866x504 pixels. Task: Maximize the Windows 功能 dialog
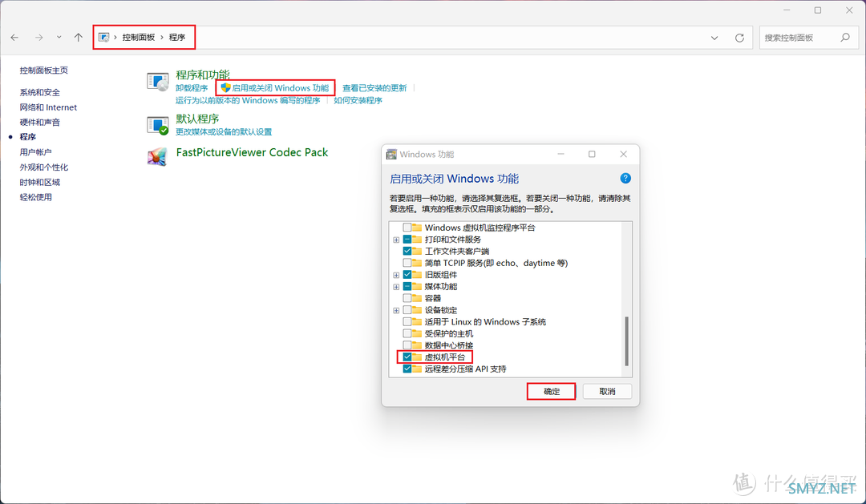(592, 154)
